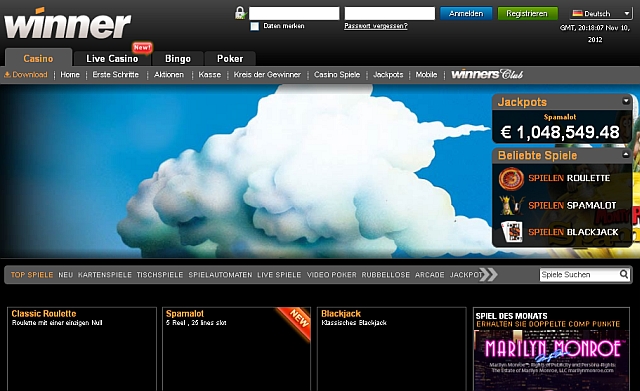This screenshot has height=391, width=640.
Task: Select Jackpot games category
Action: [466, 275]
